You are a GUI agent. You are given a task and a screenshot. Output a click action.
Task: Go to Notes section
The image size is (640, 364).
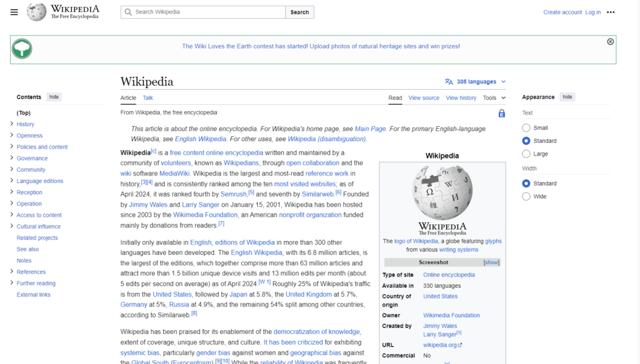[24, 260]
